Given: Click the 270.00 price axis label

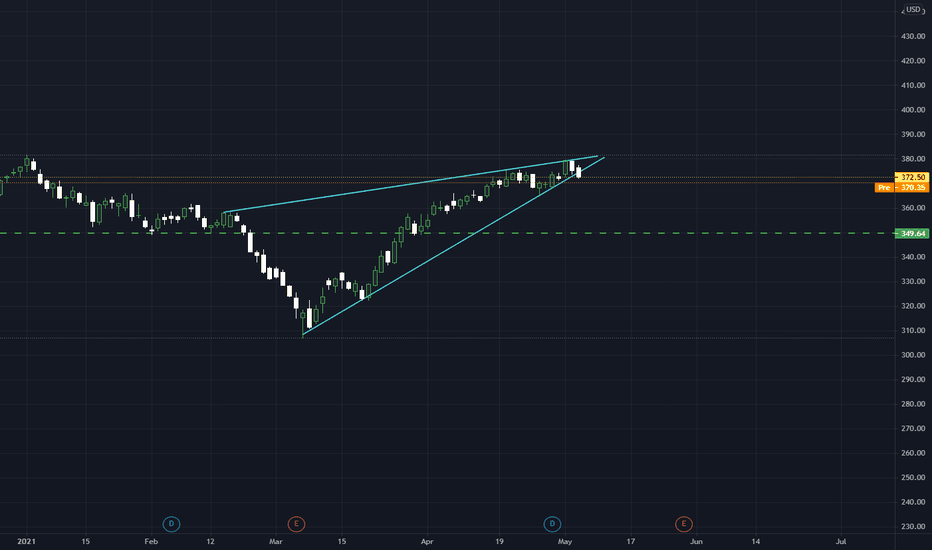Looking at the screenshot, I should (913, 428).
